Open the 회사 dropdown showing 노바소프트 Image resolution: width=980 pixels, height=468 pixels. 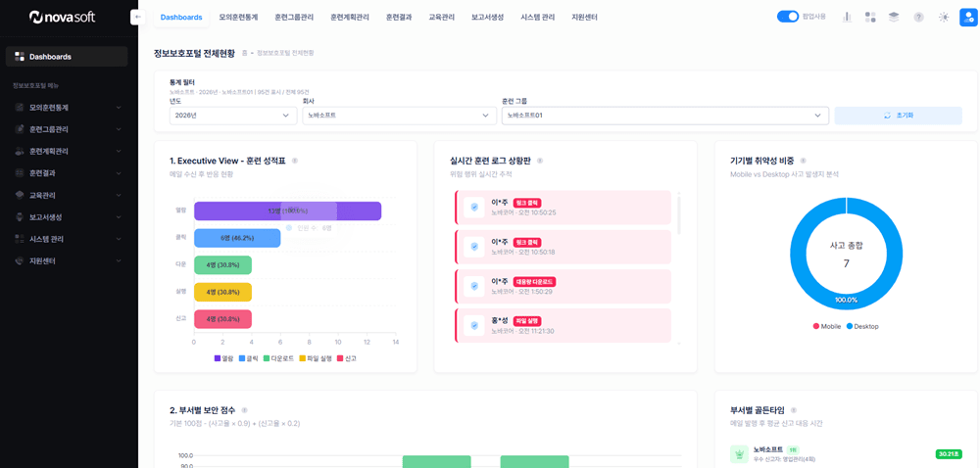tap(400, 116)
